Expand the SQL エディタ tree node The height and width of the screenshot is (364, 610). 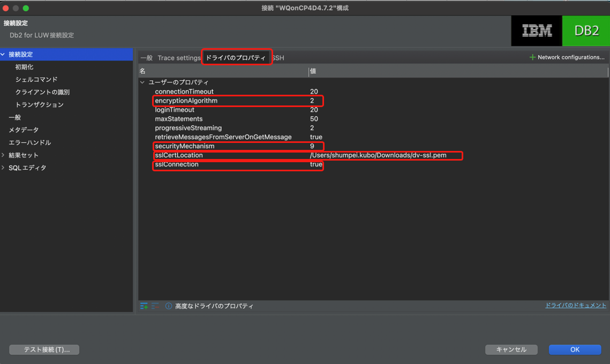[3, 168]
